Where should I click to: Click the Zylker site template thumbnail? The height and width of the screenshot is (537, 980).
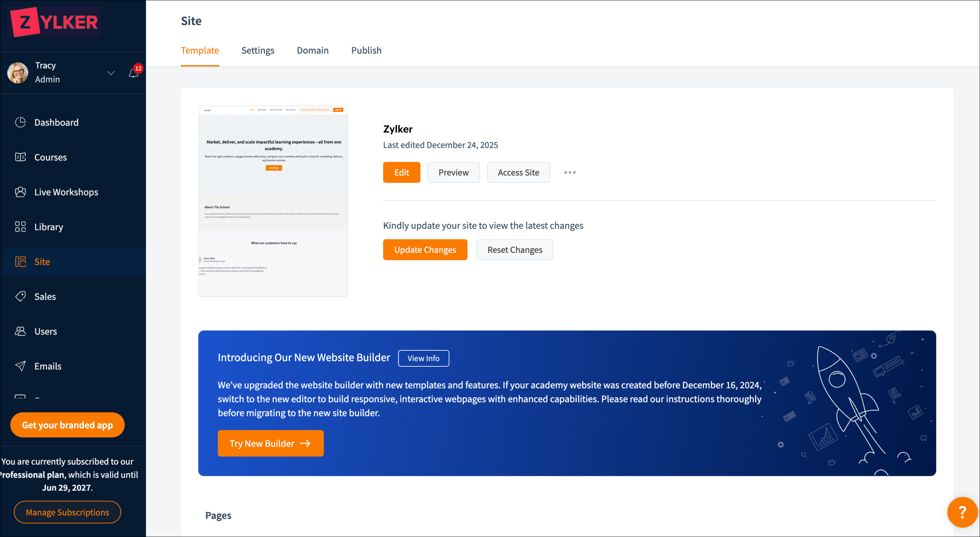coord(273,201)
